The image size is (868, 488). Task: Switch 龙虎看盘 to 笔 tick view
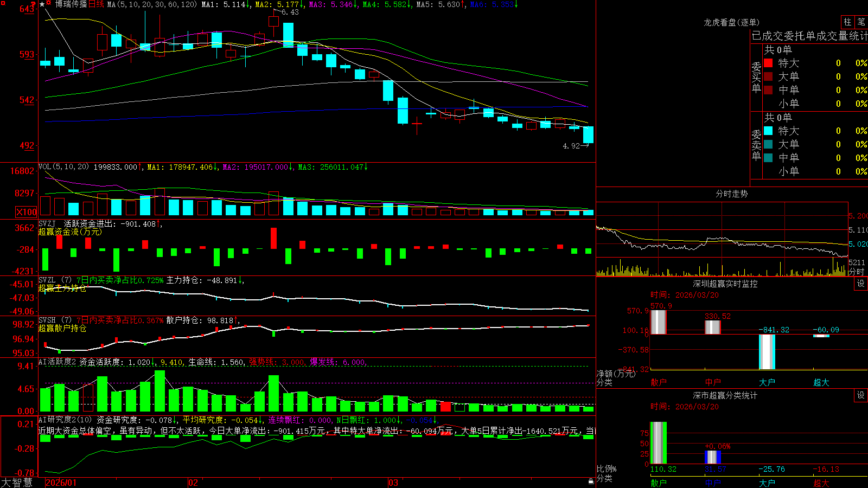pos(861,22)
